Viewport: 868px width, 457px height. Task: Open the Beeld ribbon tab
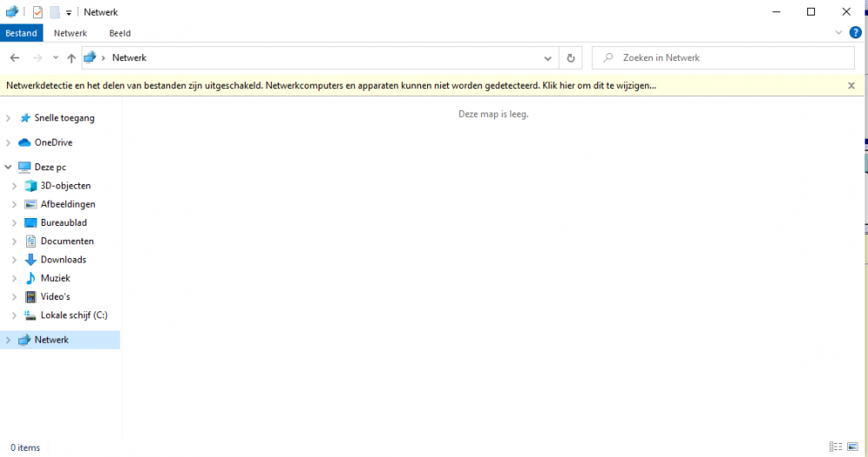(x=120, y=33)
